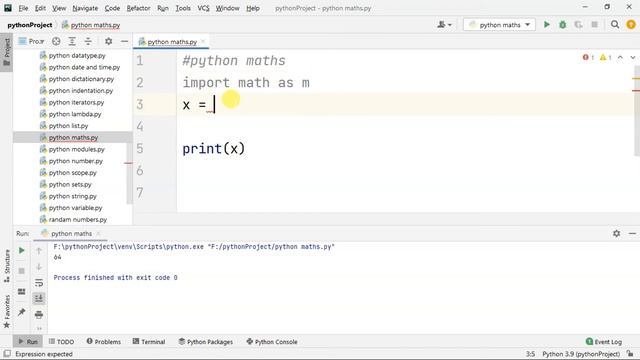Open the VCS menu

click(203, 8)
